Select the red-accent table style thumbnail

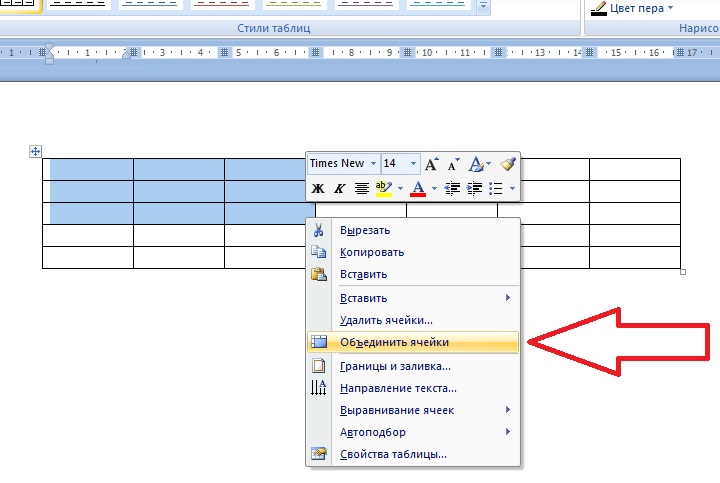[222, 5]
